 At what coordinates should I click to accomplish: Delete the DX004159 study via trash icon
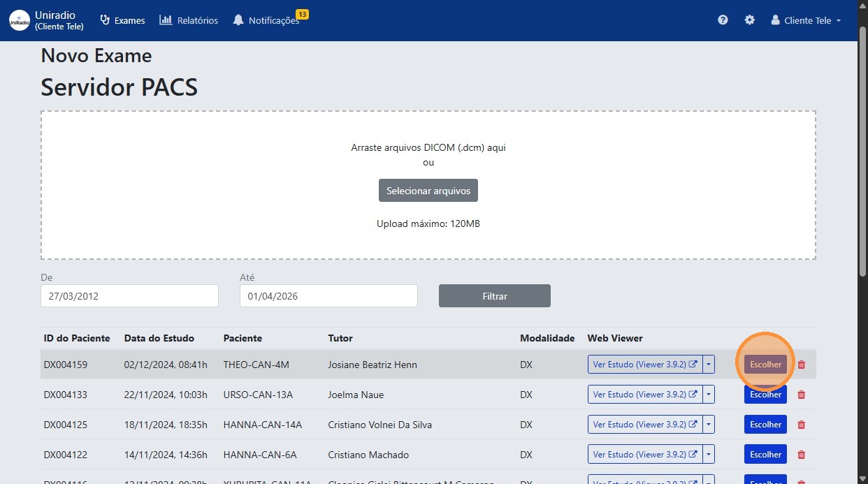click(x=802, y=365)
